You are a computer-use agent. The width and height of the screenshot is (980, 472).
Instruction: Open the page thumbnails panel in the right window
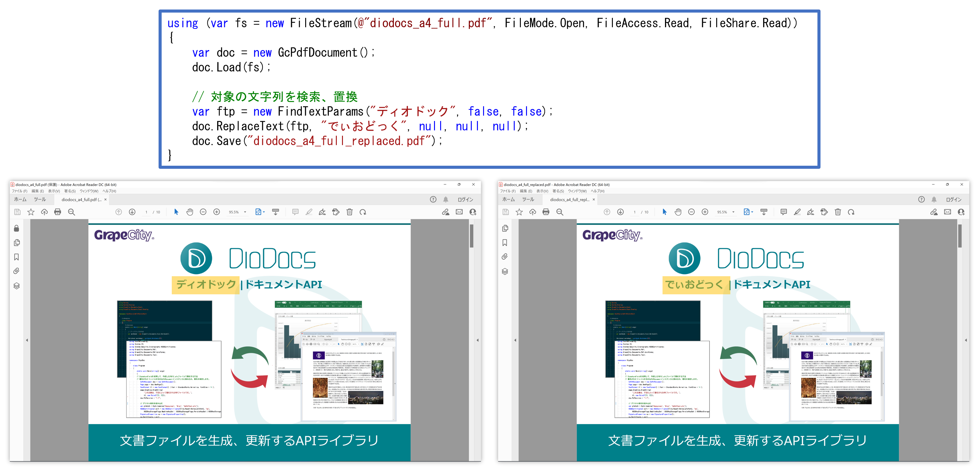505,228
